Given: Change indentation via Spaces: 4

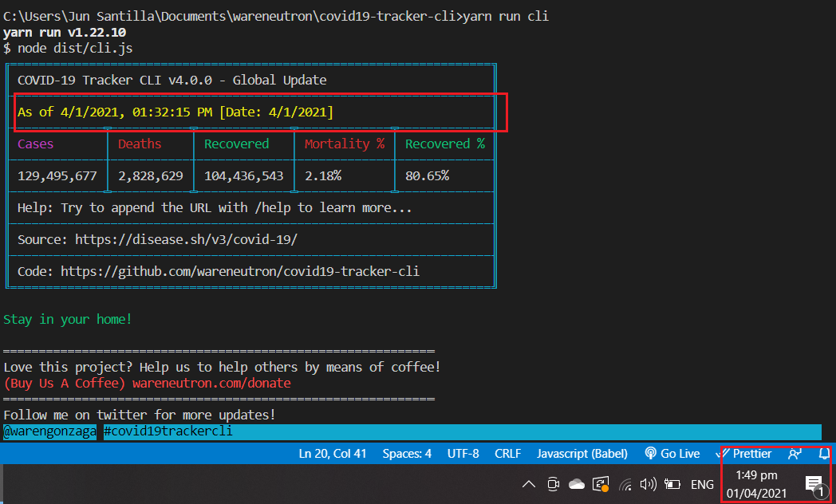Looking at the screenshot, I should 407,454.
